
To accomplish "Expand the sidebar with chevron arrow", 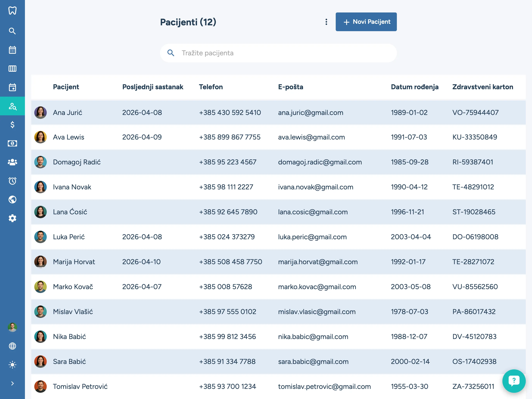I will 12,383.
